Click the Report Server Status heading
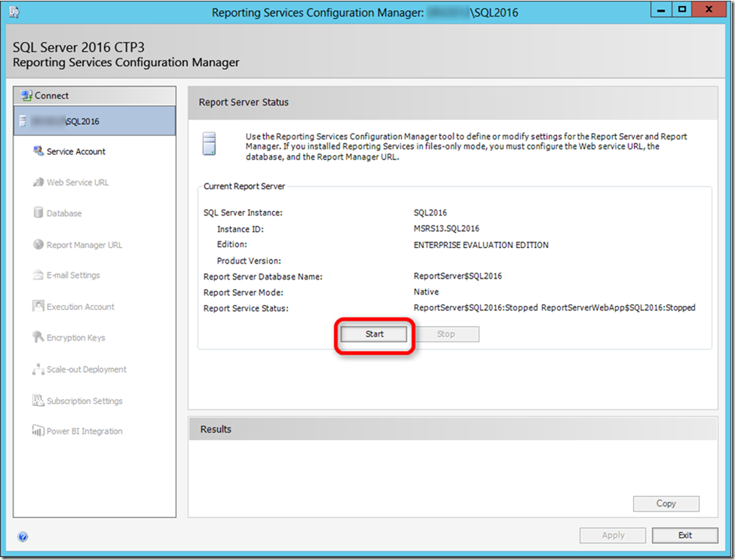This screenshot has height=560, width=735. coord(243,103)
